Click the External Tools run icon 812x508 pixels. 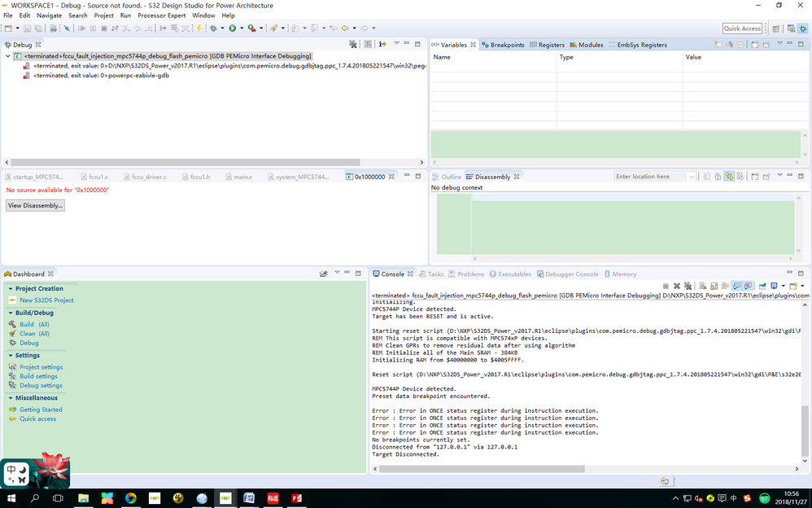click(251, 28)
